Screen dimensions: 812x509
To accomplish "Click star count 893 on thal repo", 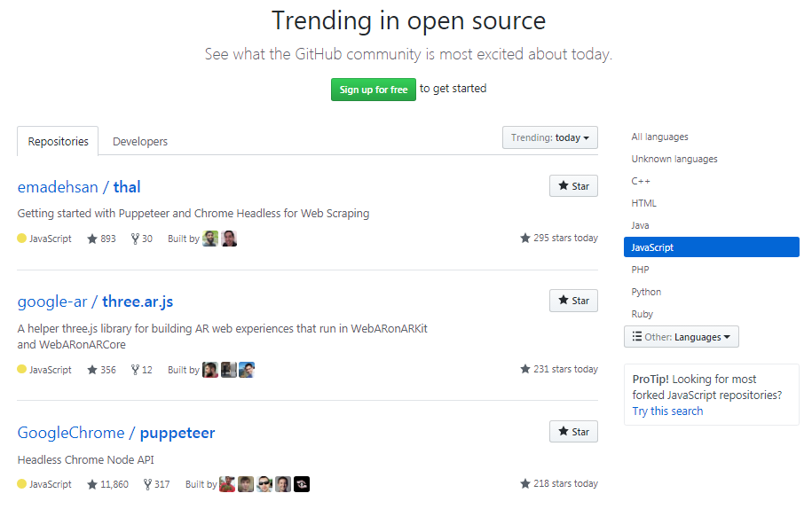I will pos(101,239).
